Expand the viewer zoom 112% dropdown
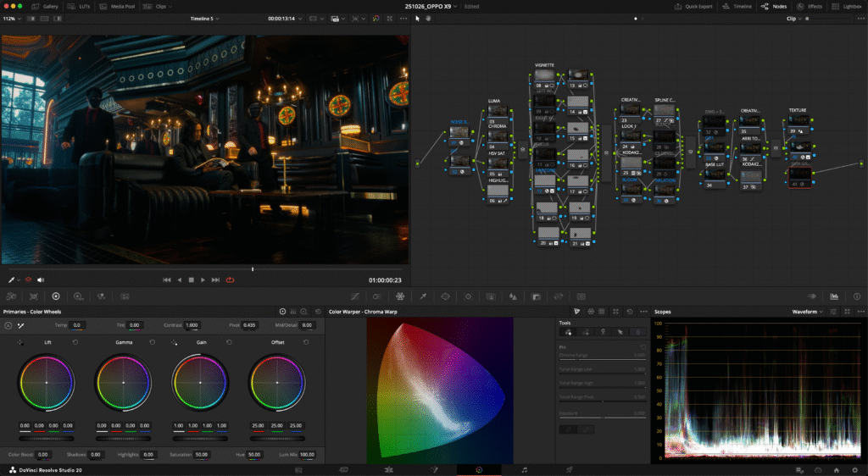This screenshot has height=476, width=868. (x=11, y=18)
